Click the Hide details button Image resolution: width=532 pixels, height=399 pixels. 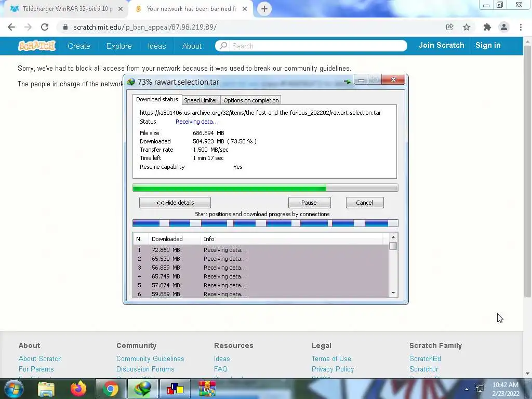pos(175,203)
